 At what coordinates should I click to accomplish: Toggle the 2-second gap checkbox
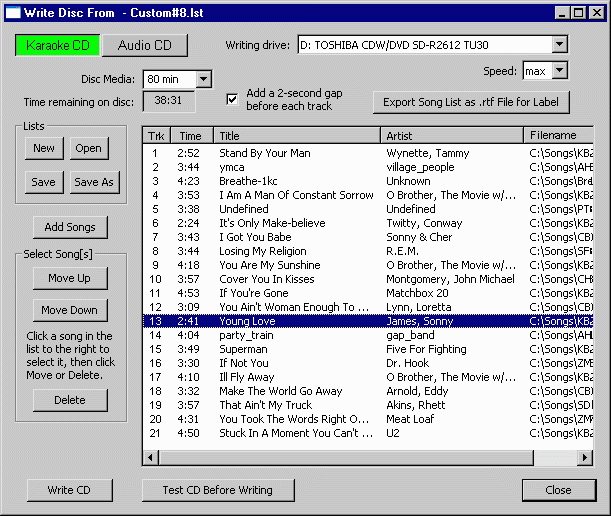tap(232, 99)
